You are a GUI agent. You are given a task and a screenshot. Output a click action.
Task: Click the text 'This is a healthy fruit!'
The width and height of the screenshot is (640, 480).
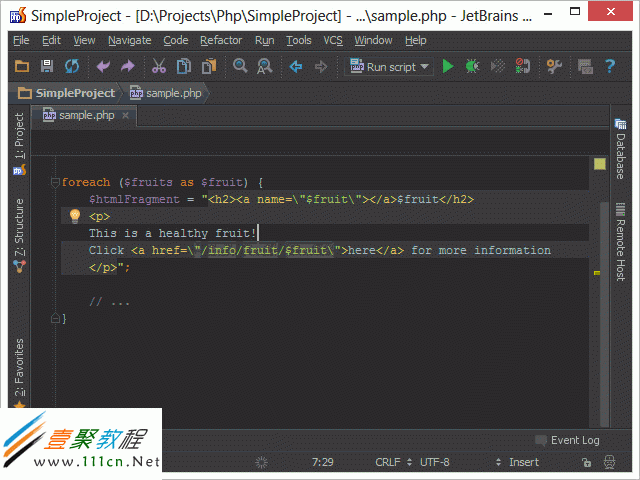(172, 233)
